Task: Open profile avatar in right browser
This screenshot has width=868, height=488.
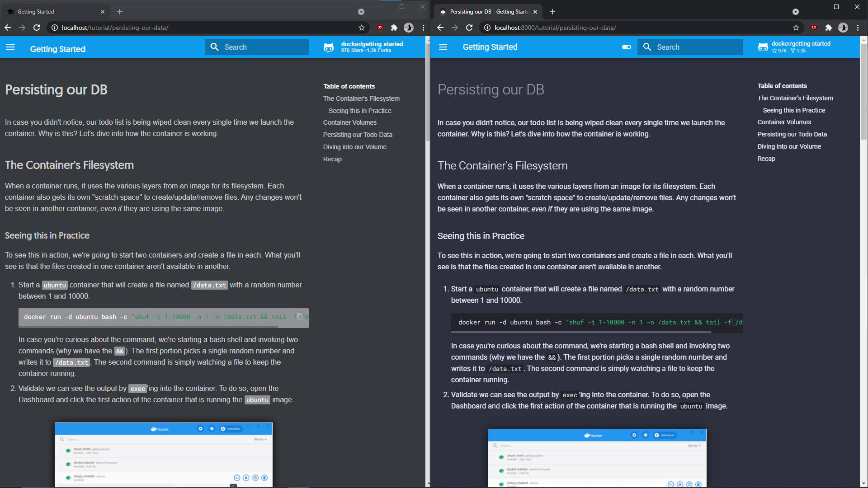Action: (x=843, y=28)
